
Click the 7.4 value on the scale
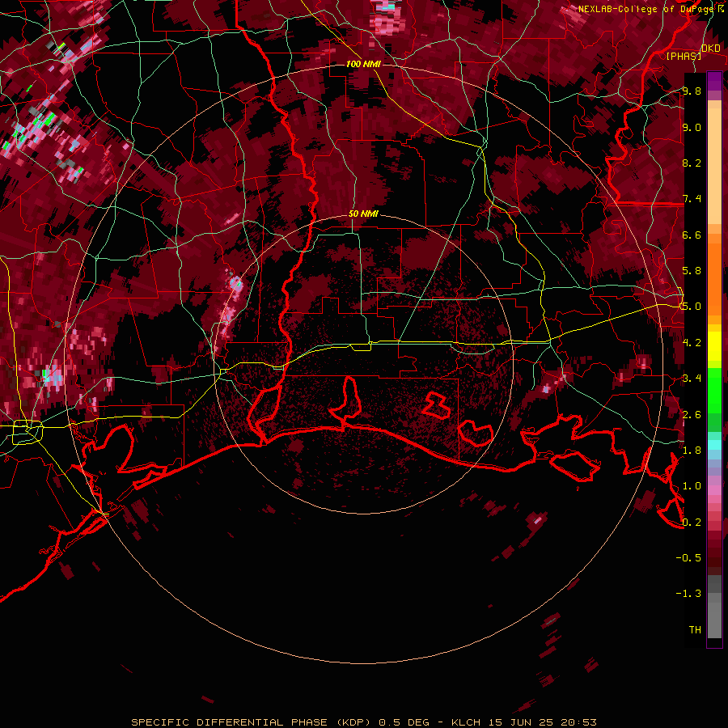[x=692, y=199]
